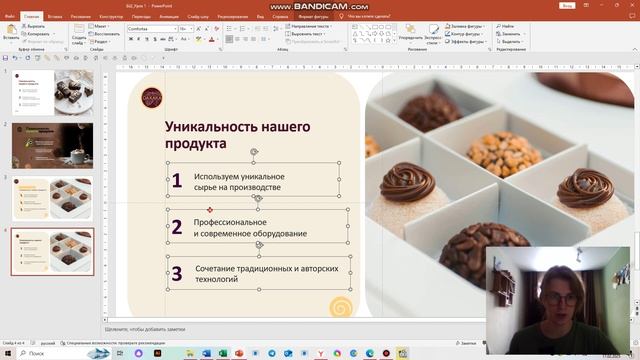This screenshot has height=360, width=640.
Task: Click the Undo icon in quick access toolbar
Action: pyautogui.click(x=15, y=58)
